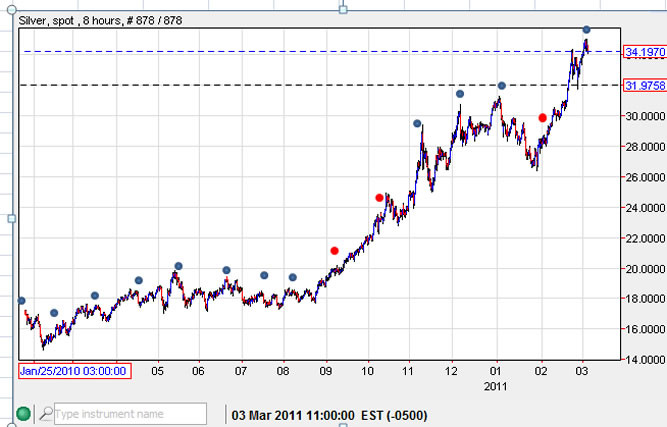Select the upper dashed line at 34.1970
The height and width of the screenshot is (427, 667).
[x=300, y=51]
